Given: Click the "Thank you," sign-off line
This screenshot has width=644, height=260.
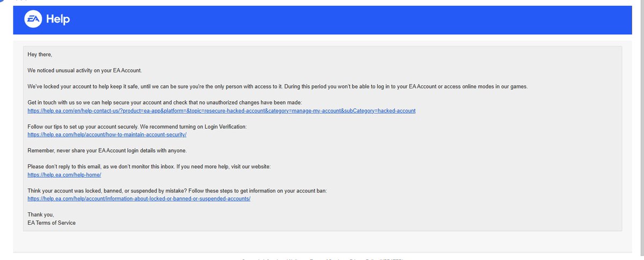Looking at the screenshot, I should click(41, 214).
